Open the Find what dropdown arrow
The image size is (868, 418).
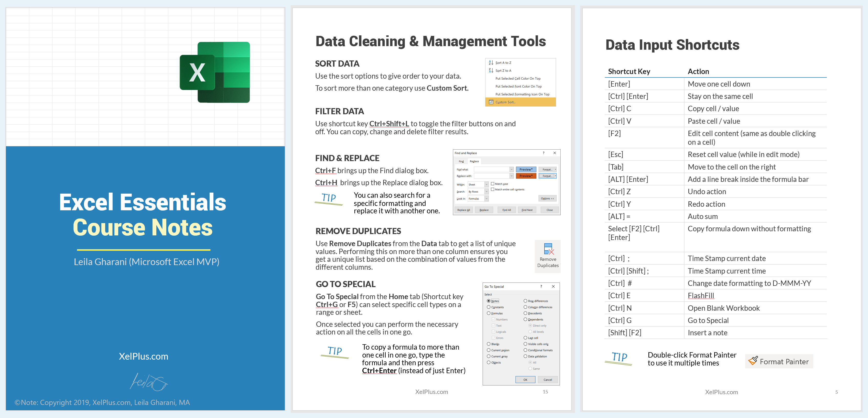tap(512, 169)
